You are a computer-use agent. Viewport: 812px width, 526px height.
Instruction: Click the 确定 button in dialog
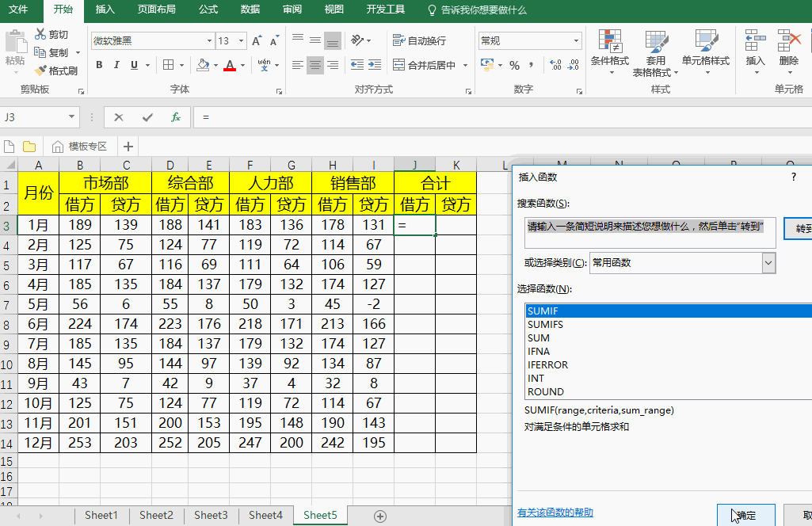tap(745, 515)
